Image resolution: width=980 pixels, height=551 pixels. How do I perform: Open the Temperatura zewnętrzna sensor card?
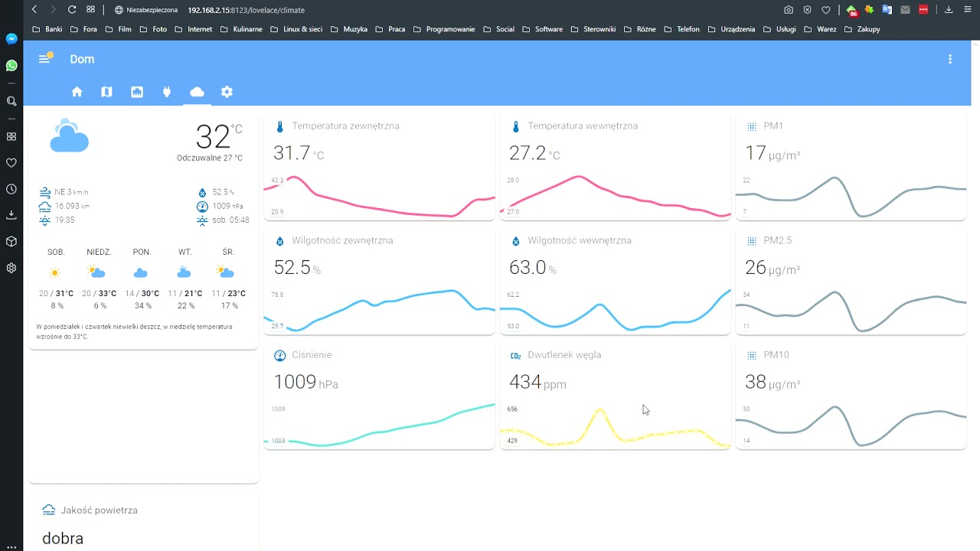pos(380,168)
